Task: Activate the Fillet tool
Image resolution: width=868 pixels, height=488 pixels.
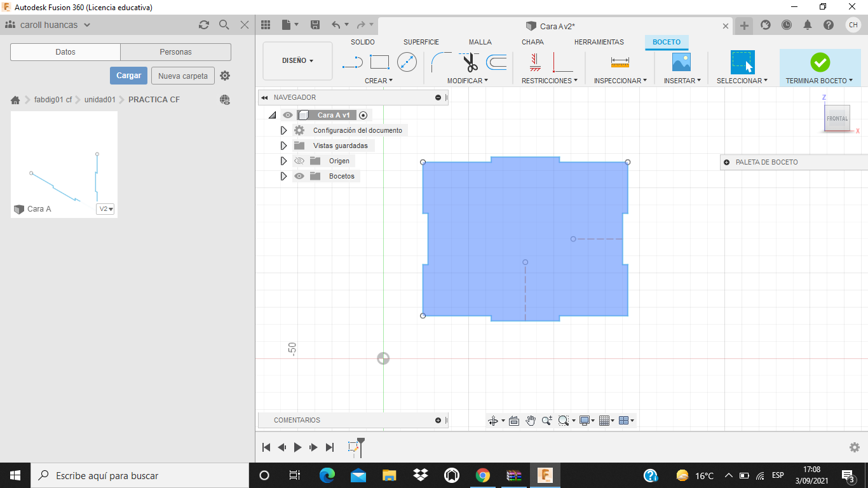Action: (441, 62)
